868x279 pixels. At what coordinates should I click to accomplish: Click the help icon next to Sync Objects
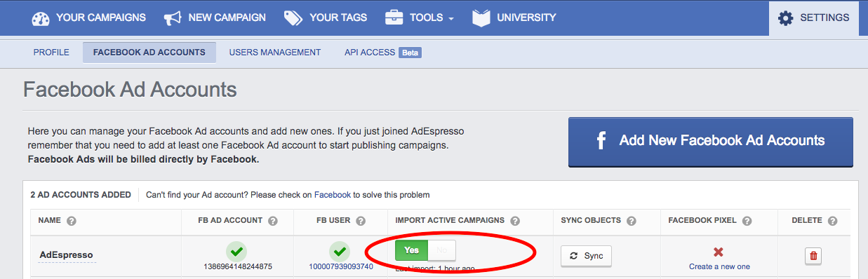click(631, 221)
